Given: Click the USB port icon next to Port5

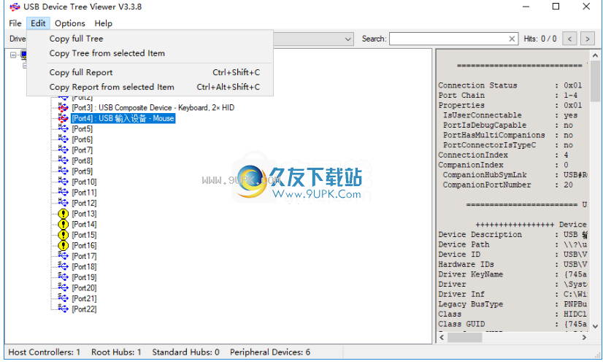Looking at the screenshot, I should (63, 128).
